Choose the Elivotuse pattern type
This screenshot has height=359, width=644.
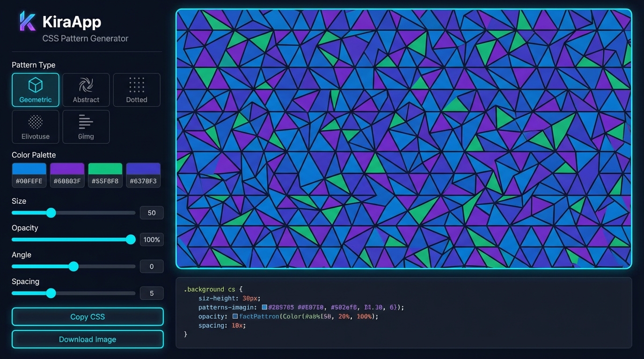35,127
